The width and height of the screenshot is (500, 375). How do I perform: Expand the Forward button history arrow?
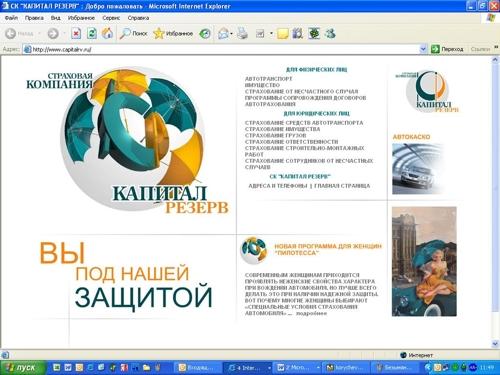pyautogui.click(x=64, y=33)
